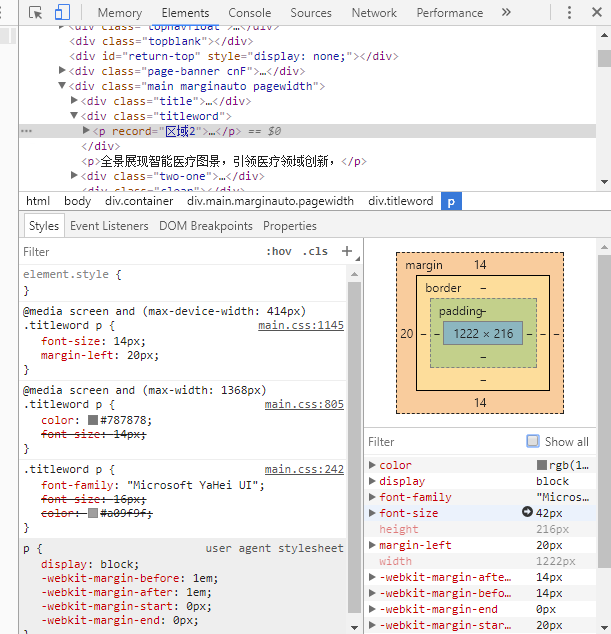The image size is (611, 634).
Task: Open the more tabs overflow chevron
Action: (x=506, y=13)
